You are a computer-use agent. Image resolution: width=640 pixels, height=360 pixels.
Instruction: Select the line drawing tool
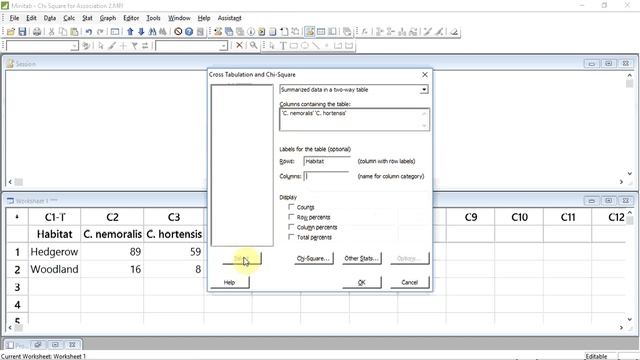316,46
